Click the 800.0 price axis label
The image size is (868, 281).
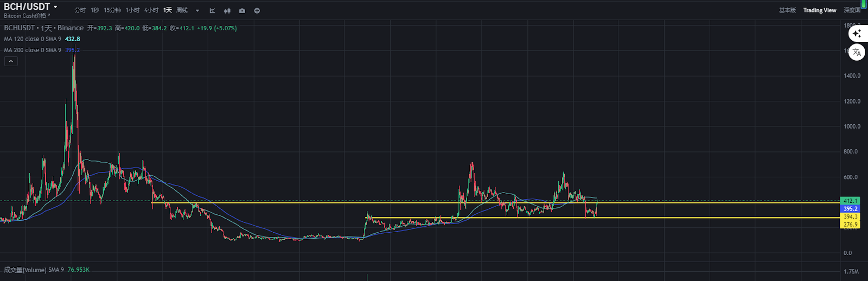click(852, 151)
